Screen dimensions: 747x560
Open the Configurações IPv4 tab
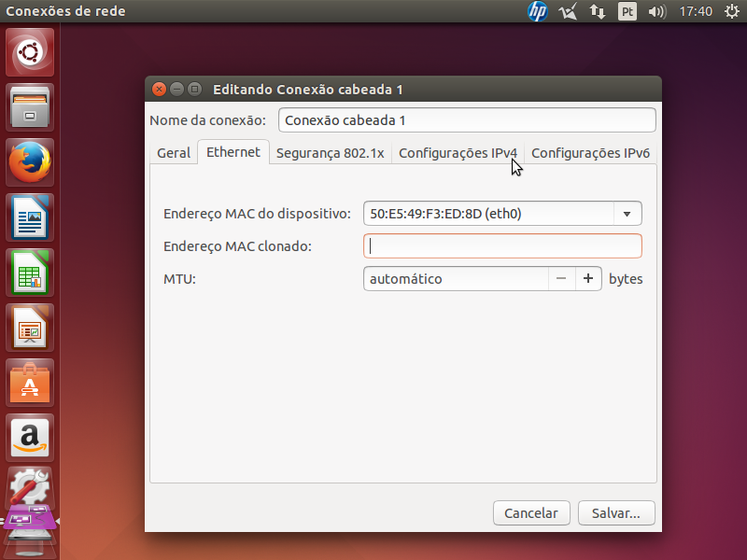(458, 153)
